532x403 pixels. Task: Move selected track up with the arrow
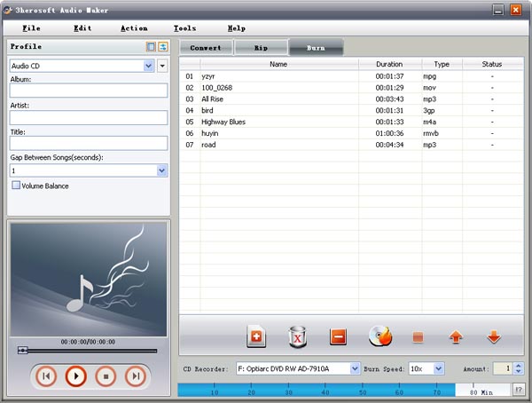click(x=456, y=337)
